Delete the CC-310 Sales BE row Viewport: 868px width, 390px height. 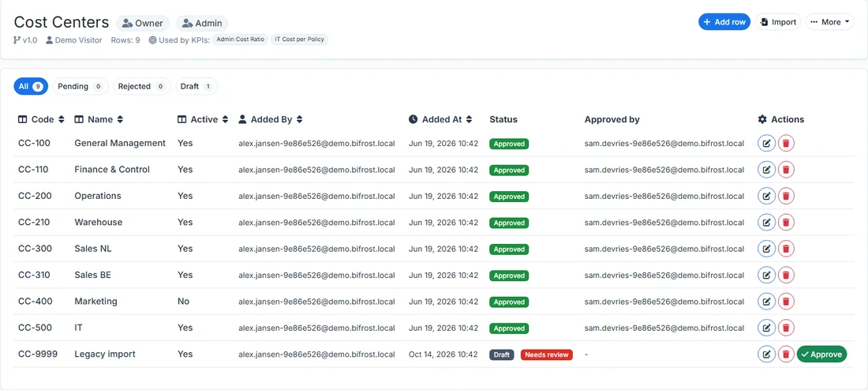786,275
